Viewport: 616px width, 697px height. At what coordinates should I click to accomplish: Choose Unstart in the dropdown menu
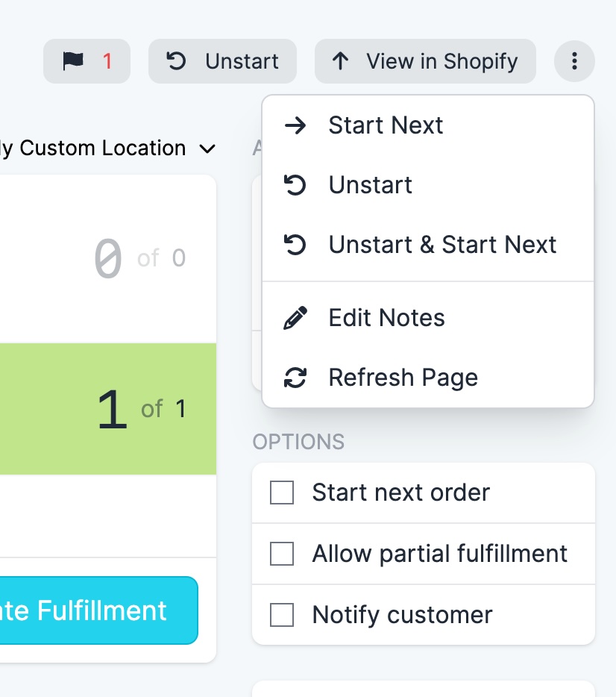point(370,185)
